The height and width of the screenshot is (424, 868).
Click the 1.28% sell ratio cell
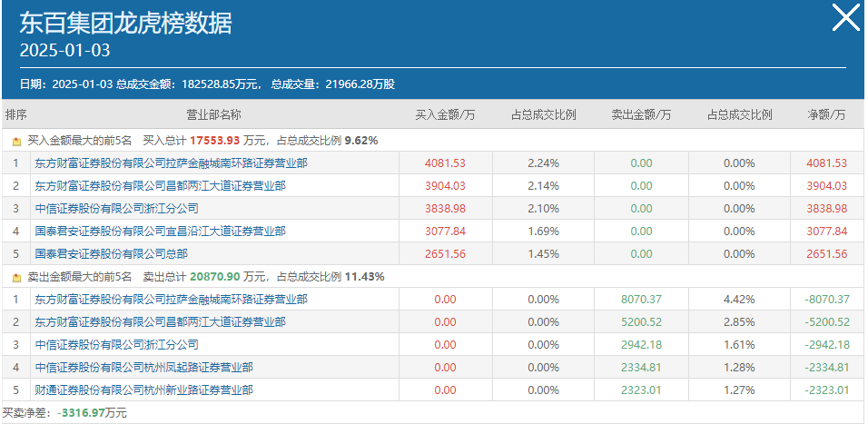[739, 368]
